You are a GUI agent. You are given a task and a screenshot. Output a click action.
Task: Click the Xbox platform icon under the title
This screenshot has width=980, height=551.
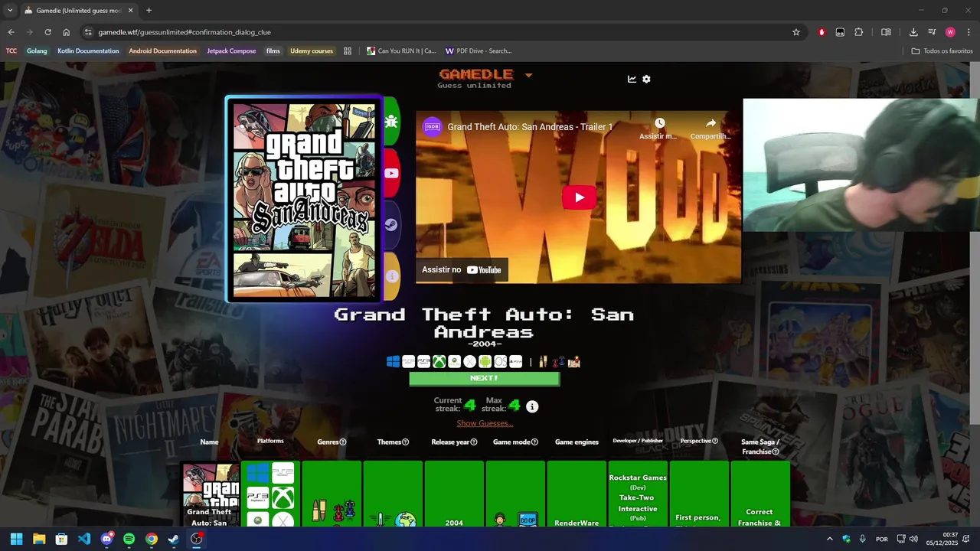[439, 361]
